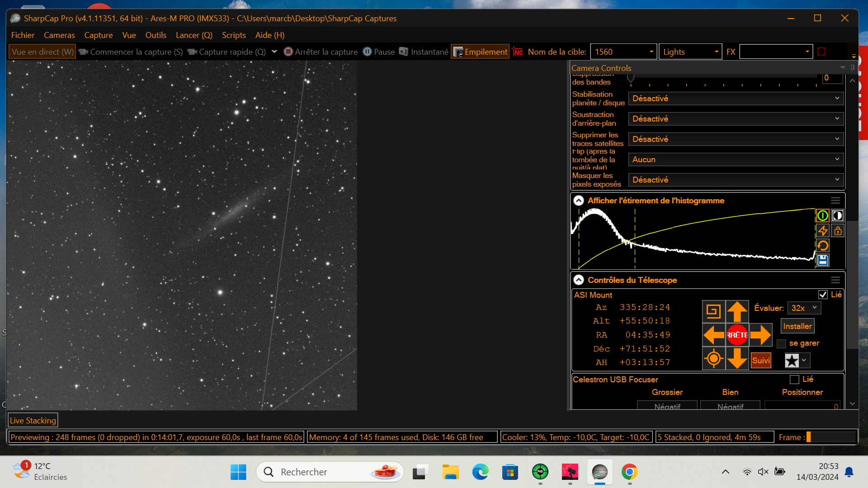The image size is (868, 488).
Task: Collapse the Contrôles du Télescope panel
Action: coord(578,280)
